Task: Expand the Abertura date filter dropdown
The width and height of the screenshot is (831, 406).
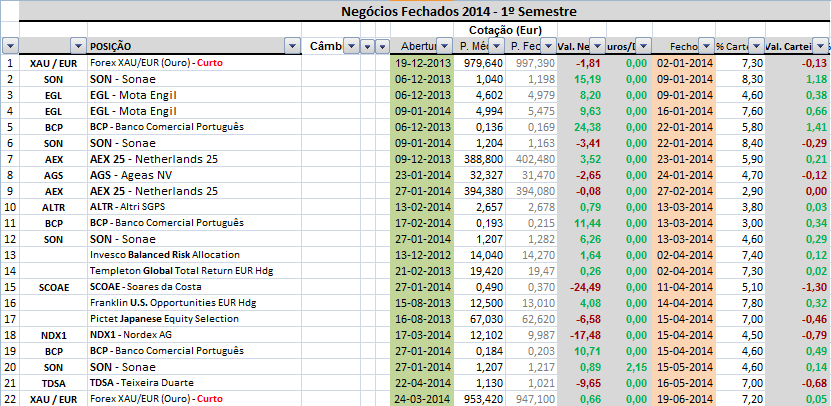Action: [446, 47]
